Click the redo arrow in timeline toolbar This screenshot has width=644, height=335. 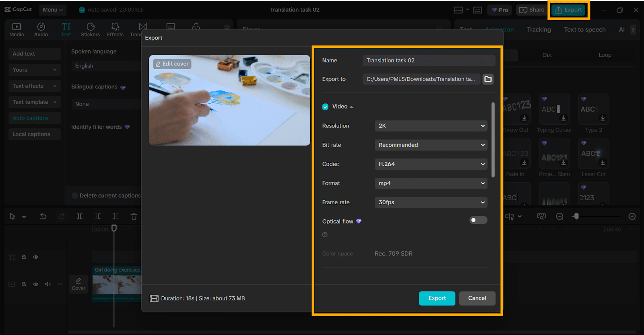[61, 216]
